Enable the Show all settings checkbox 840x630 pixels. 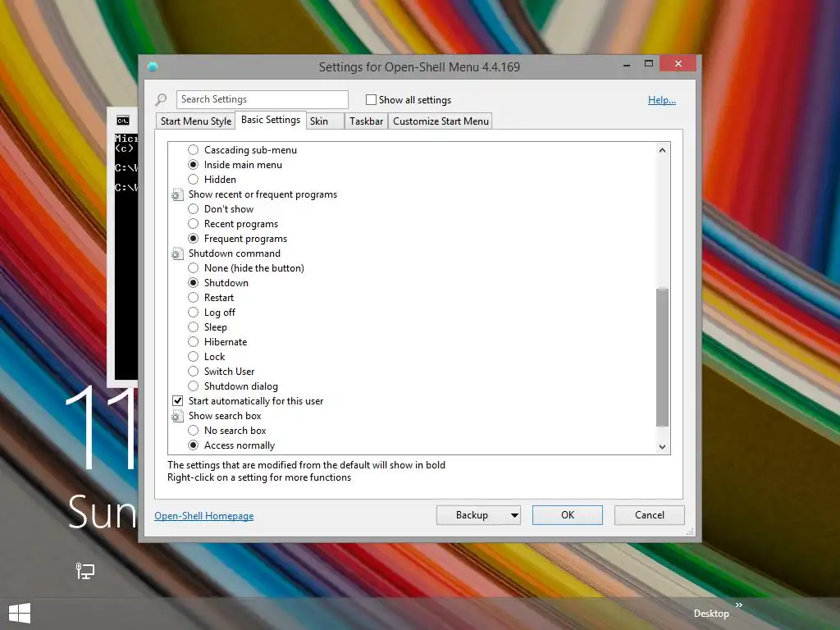point(371,99)
